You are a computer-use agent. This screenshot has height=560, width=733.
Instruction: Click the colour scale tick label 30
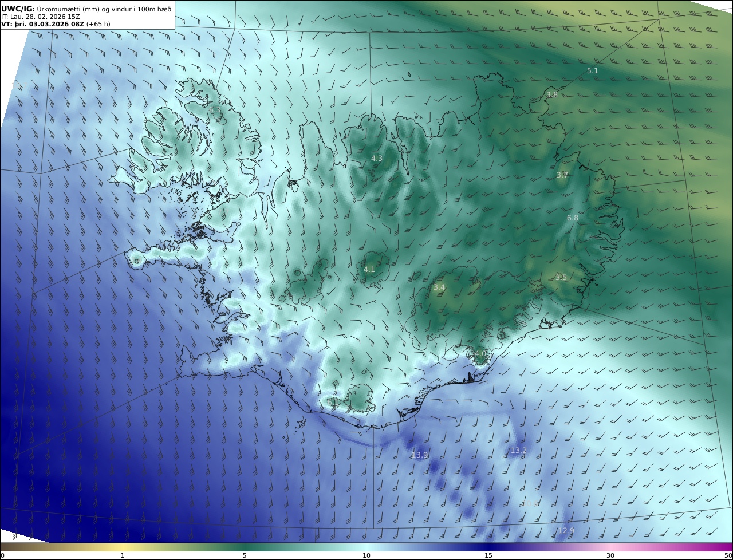(610, 555)
